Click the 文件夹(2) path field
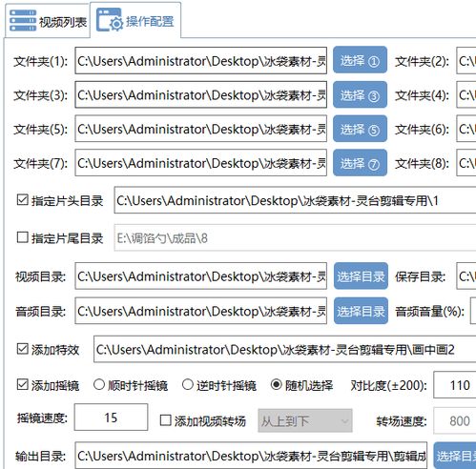Image resolution: width=476 pixels, height=469 pixels. tap(466, 61)
